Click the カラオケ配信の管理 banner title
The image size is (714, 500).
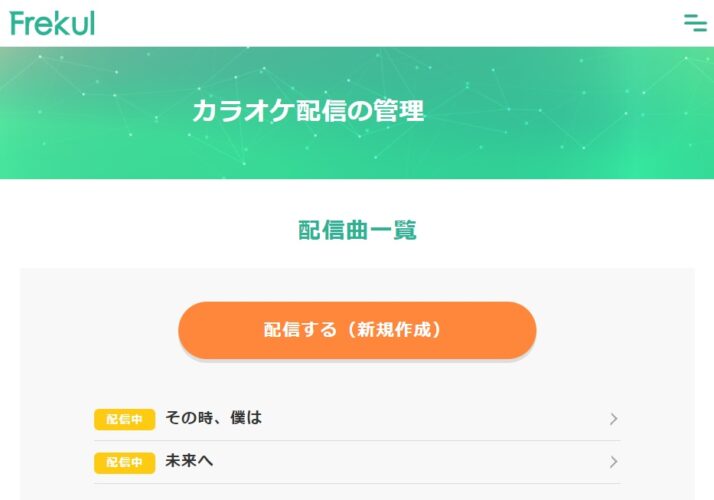click(308, 111)
